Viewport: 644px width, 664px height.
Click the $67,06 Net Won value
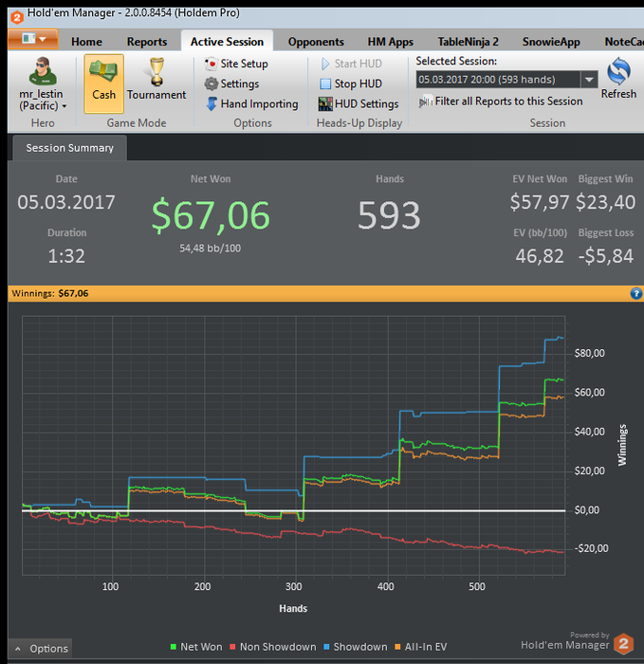pos(211,215)
